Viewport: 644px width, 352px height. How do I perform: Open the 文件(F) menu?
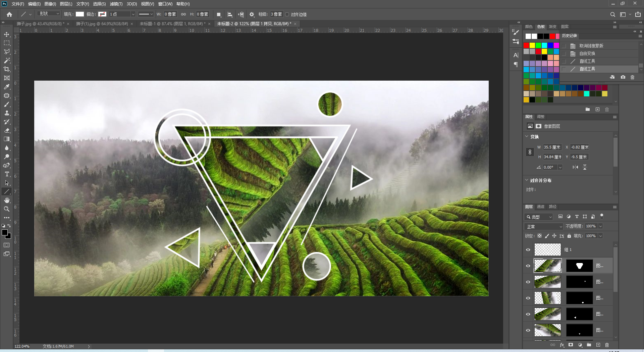(18, 4)
